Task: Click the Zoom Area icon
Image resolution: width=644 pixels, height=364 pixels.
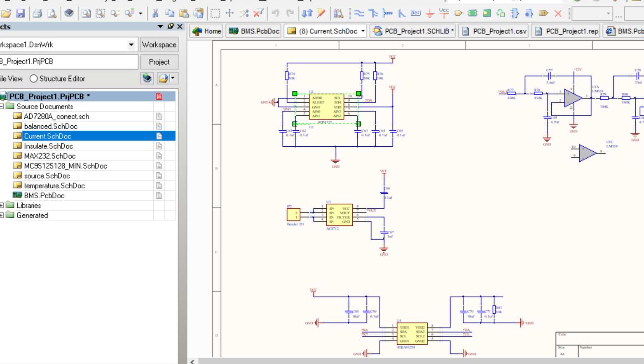Action: (x=100, y=14)
